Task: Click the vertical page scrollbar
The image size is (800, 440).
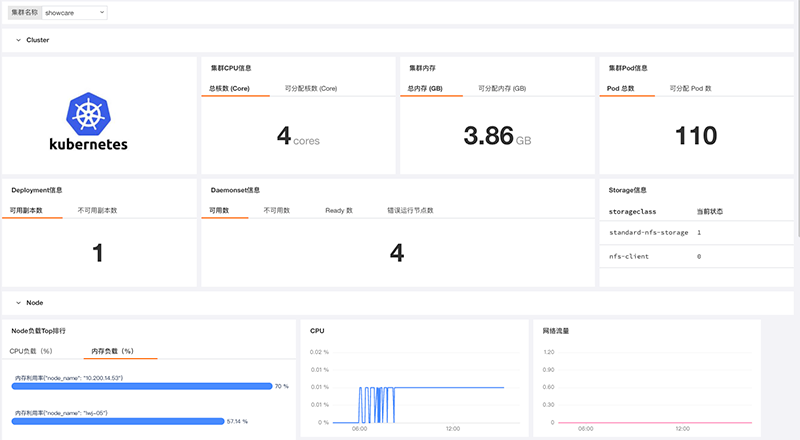Action: [797, 118]
